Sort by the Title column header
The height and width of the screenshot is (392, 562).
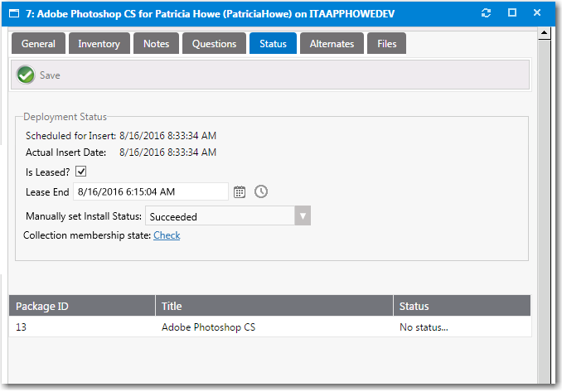(274, 306)
